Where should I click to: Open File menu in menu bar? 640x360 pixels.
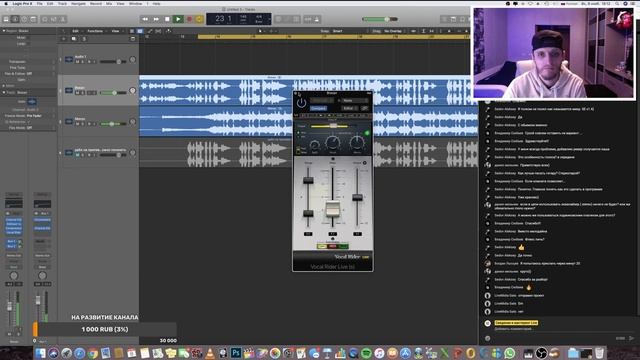40,4
